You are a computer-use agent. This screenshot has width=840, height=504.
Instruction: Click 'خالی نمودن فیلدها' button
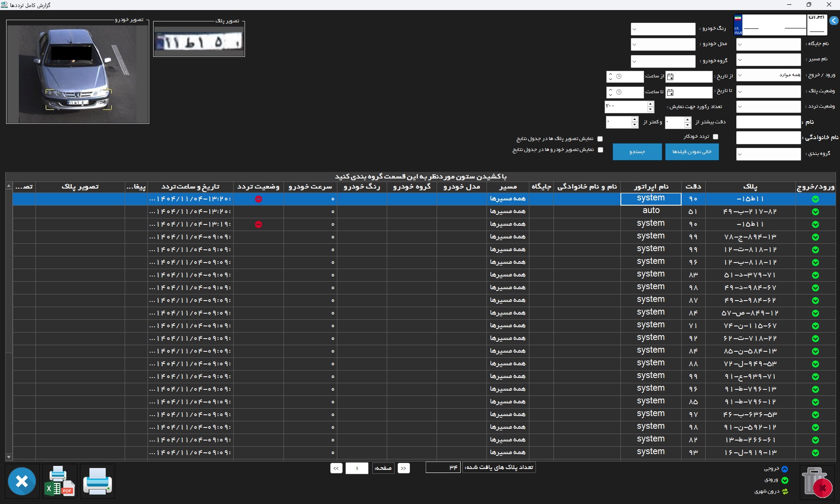692,152
